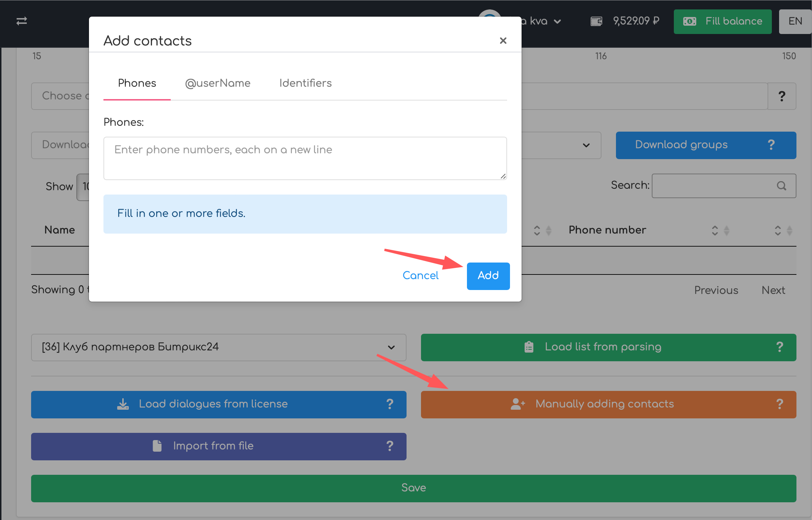Click the Fill balance button
The width and height of the screenshot is (812, 520).
click(722, 21)
